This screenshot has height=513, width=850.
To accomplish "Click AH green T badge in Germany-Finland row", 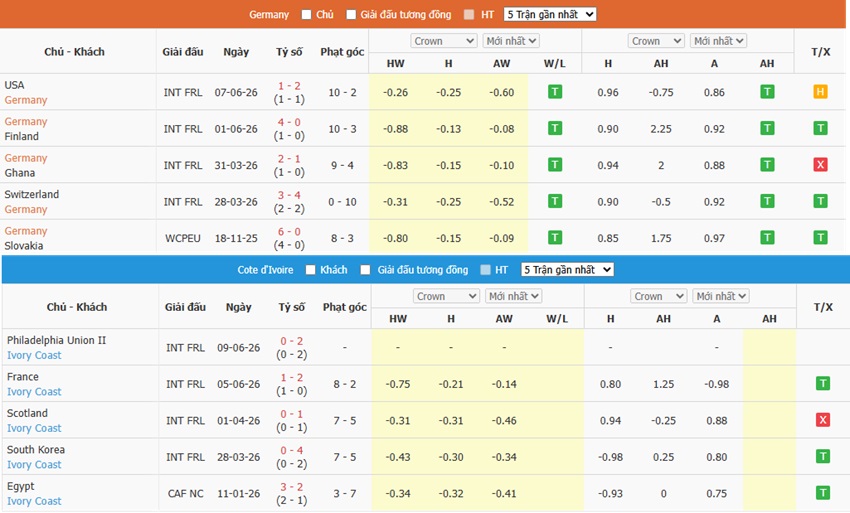I will pos(767,129).
